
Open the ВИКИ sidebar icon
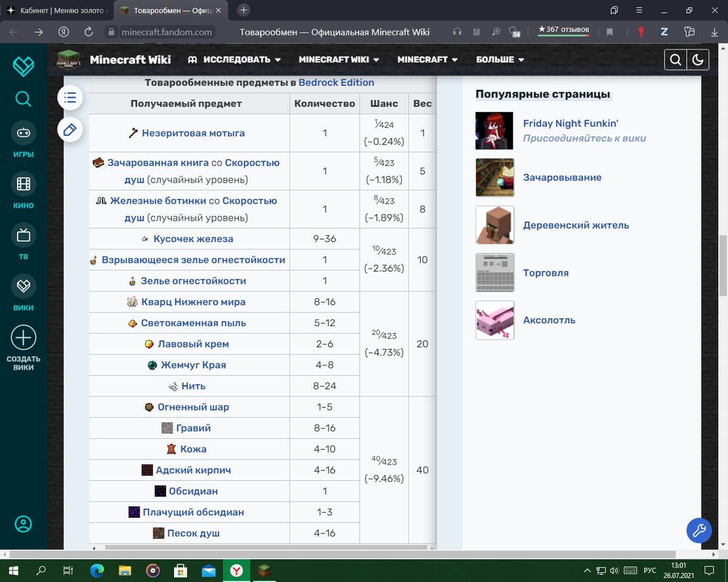pos(23,286)
